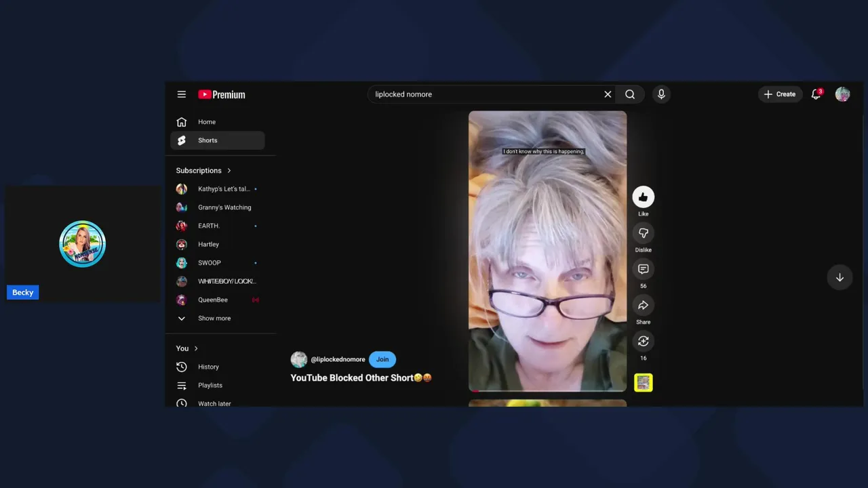Open Granny's Watching channel
The image size is (868, 488).
[218, 207]
